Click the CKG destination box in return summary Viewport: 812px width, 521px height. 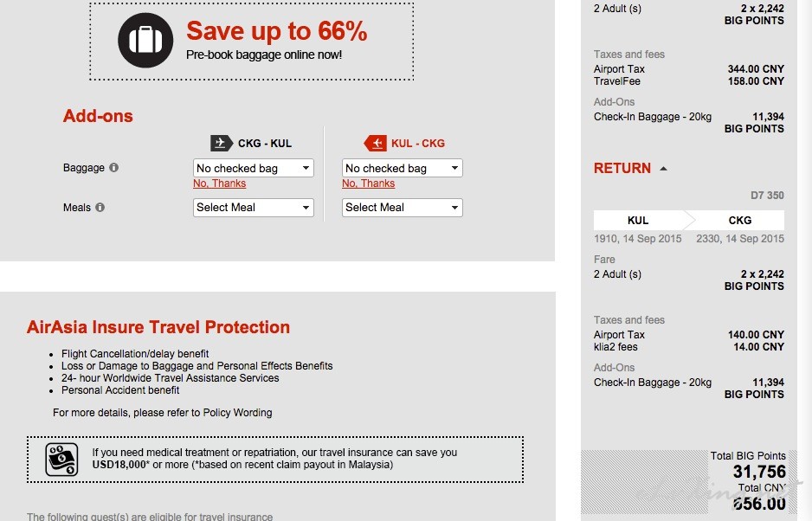click(x=739, y=220)
